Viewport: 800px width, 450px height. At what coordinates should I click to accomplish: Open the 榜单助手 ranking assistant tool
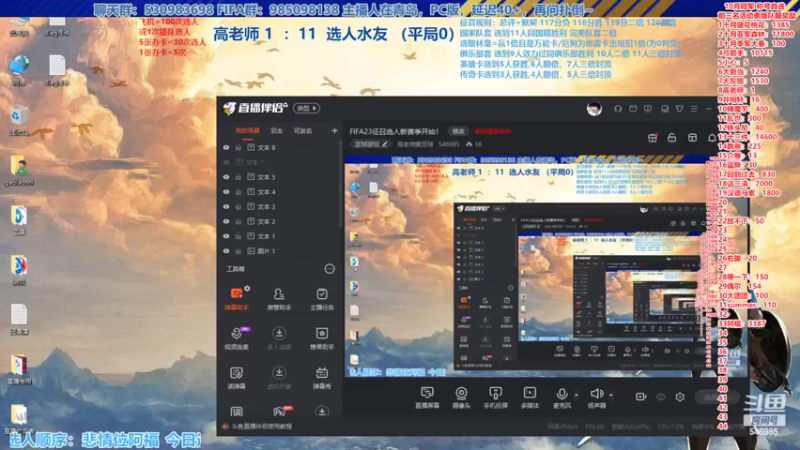(x=322, y=338)
